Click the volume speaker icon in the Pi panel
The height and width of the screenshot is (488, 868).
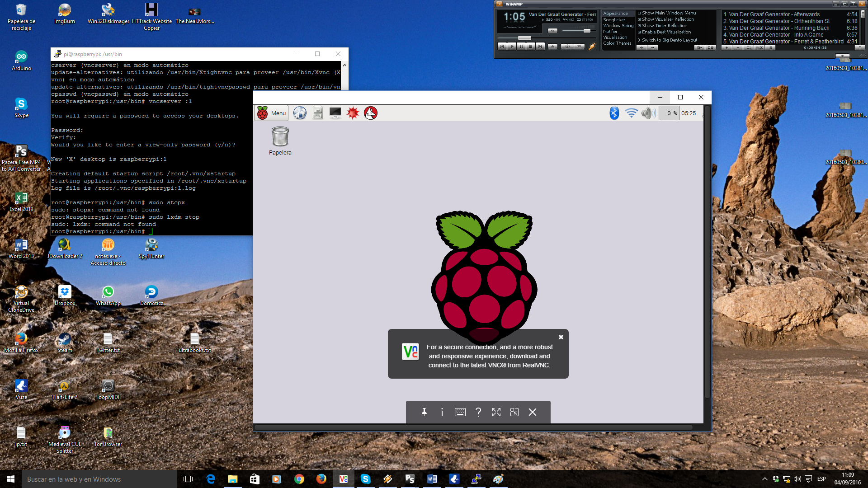pyautogui.click(x=648, y=113)
